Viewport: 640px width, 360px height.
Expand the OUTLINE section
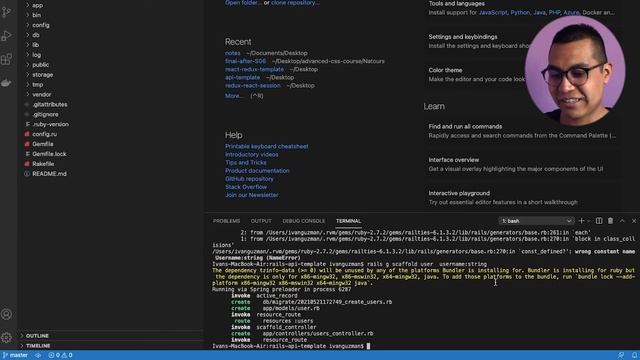click(x=37, y=336)
